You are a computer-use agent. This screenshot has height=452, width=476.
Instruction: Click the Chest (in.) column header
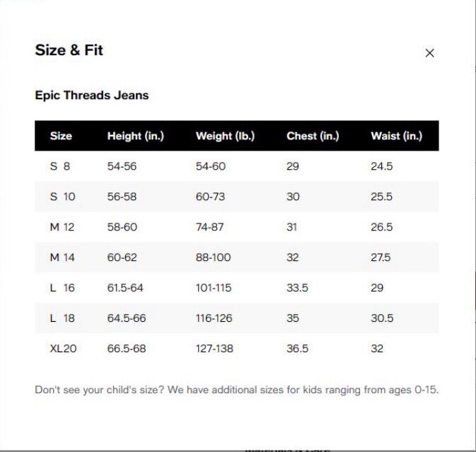[x=313, y=136]
